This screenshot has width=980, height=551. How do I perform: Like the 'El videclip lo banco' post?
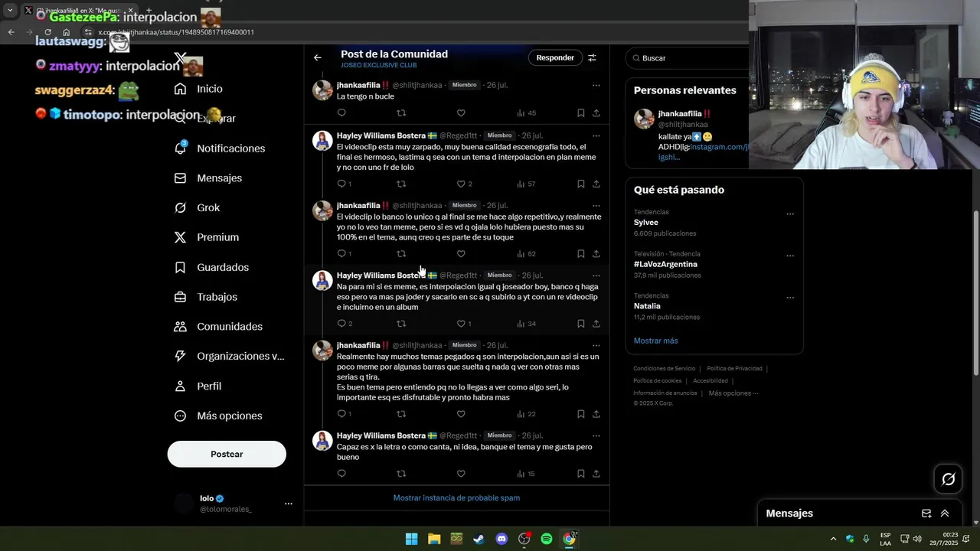click(461, 253)
